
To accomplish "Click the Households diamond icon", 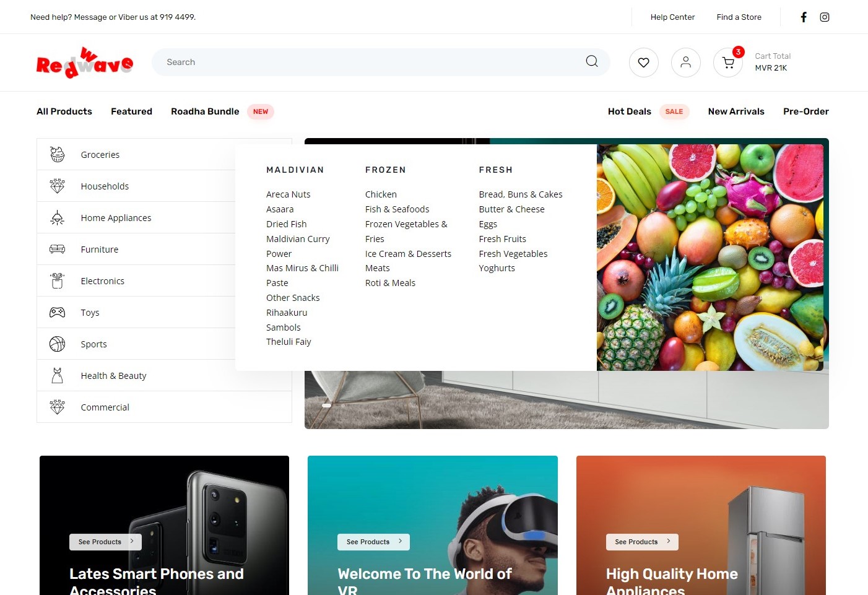I will pos(58,186).
